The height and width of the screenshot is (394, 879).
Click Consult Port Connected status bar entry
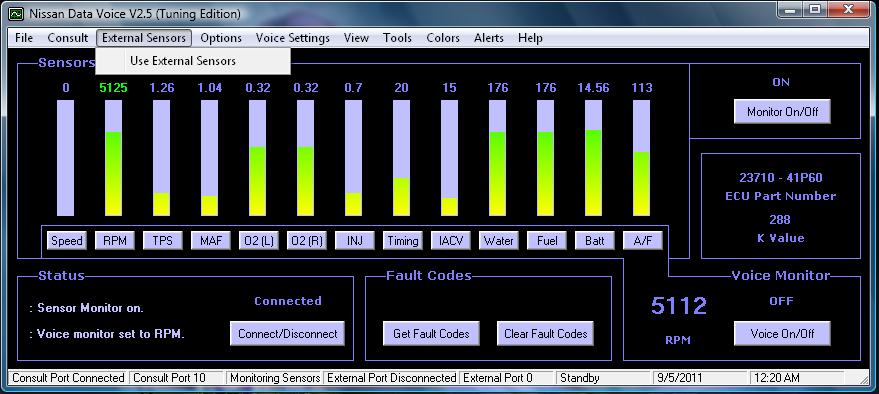pyautogui.click(x=68, y=378)
